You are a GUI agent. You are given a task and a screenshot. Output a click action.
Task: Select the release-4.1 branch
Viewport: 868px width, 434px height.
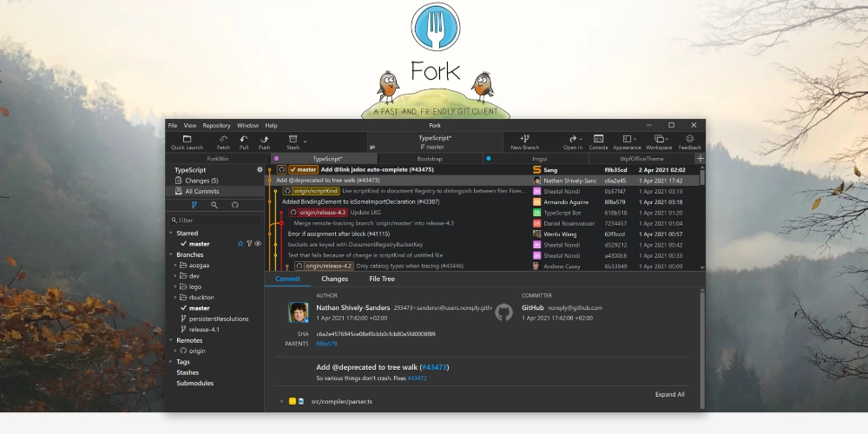point(204,329)
